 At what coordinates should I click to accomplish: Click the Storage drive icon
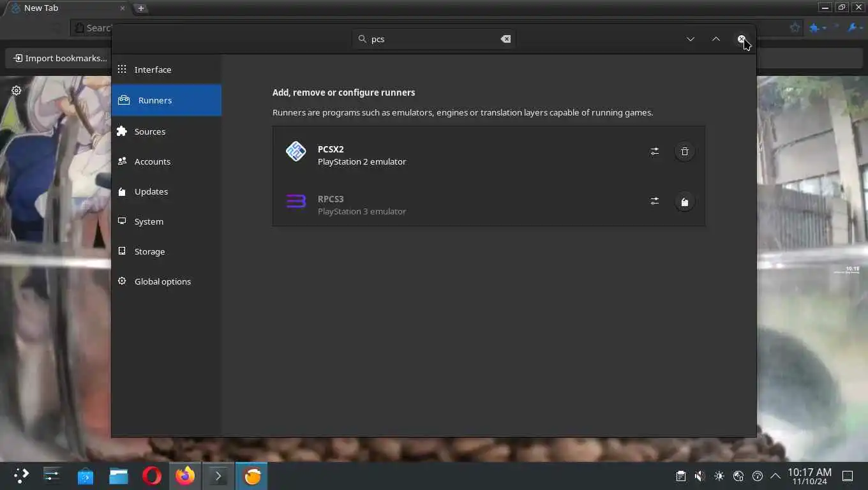pyautogui.click(x=122, y=251)
